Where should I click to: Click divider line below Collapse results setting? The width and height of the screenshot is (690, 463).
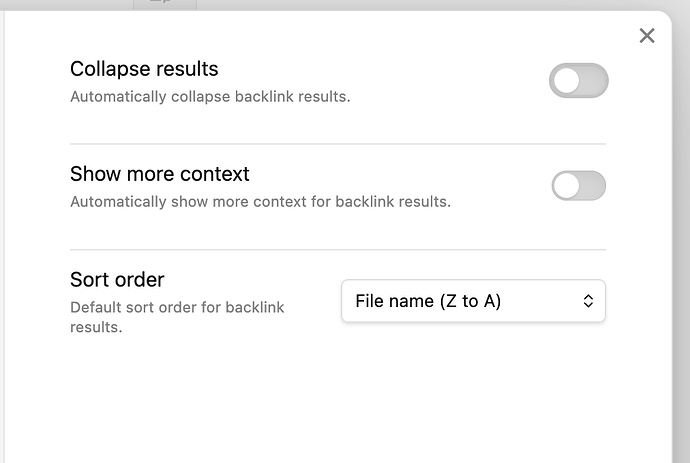point(338,143)
